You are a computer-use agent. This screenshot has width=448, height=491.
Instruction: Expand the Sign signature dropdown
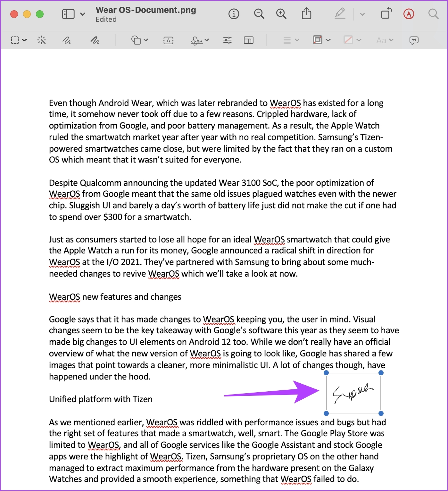point(200,40)
